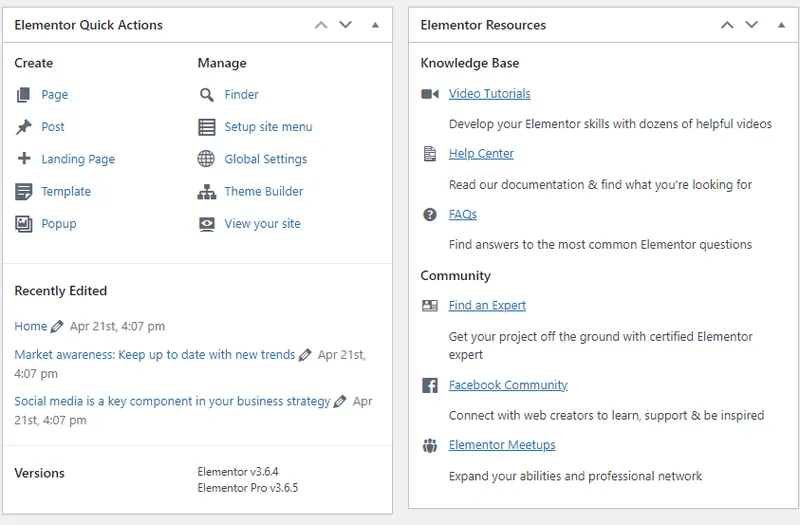This screenshot has width=800, height=525.
Task: Create a new Page
Action: tap(55, 95)
